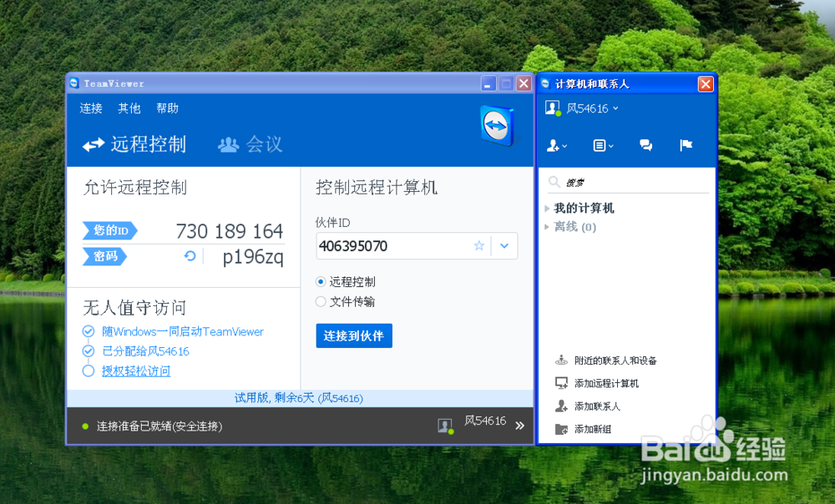Refresh the random password icon
Viewport: 835px width, 504px height.
coord(190,256)
